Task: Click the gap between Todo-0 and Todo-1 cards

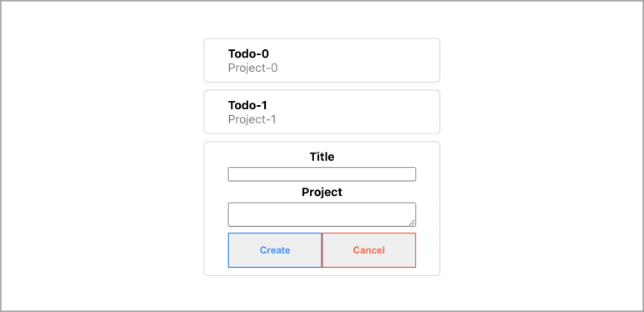Action: (x=322, y=86)
